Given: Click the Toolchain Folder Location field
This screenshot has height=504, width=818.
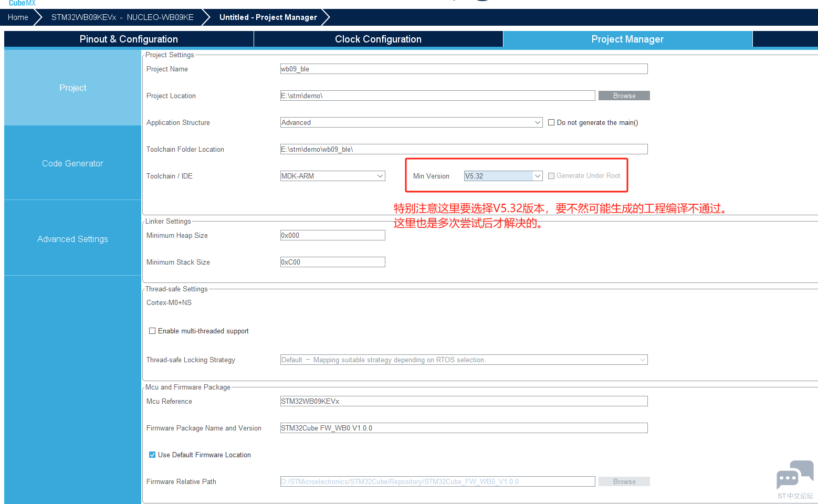Looking at the screenshot, I should [464, 149].
